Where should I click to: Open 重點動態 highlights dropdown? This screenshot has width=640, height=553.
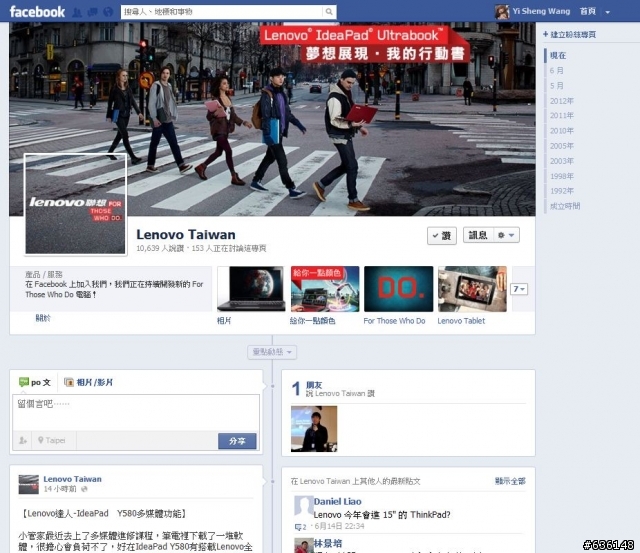272,352
